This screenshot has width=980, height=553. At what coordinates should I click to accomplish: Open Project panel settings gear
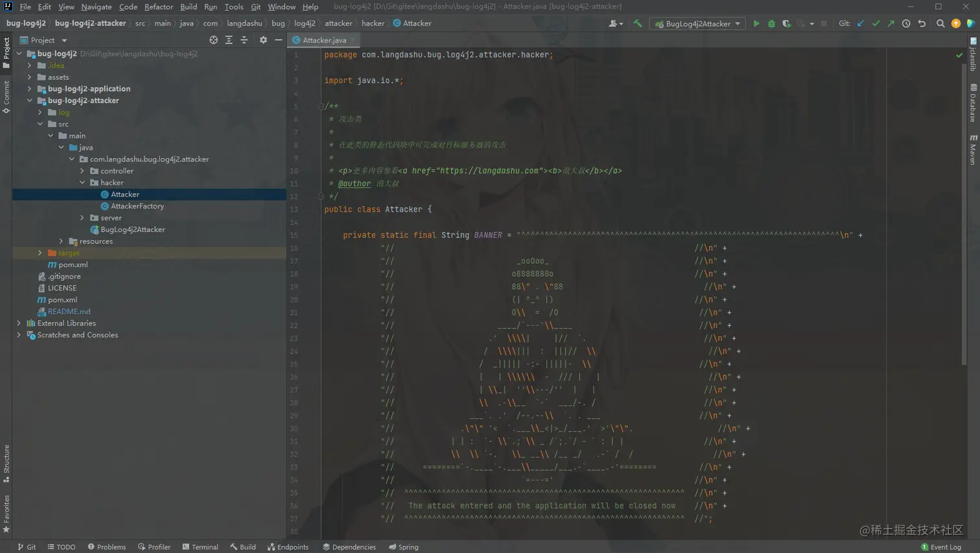tap(263, 40)
